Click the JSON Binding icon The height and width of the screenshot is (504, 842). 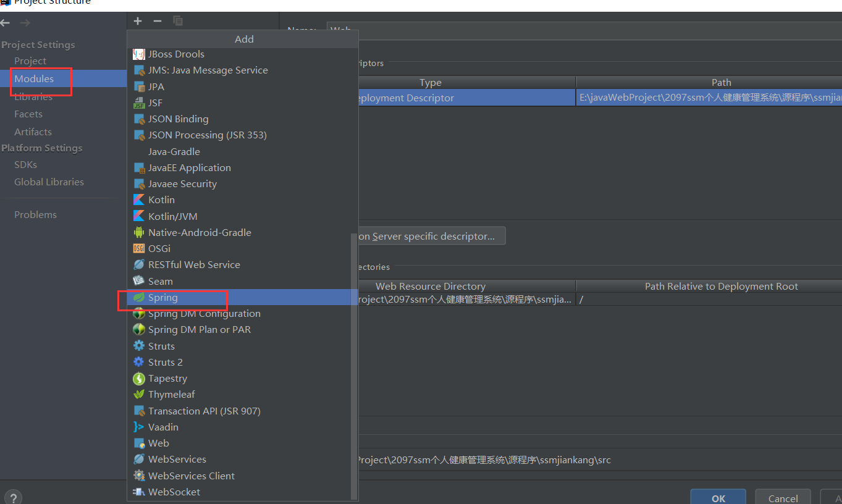point(139,119)
